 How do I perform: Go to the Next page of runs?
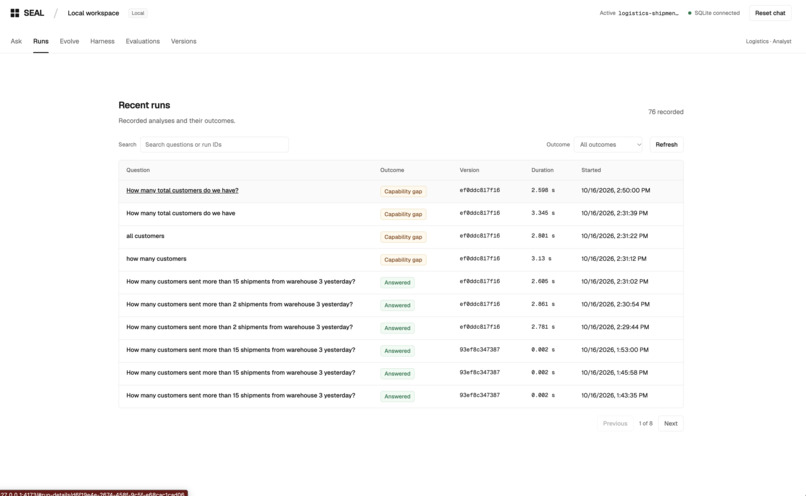(x=670, y=424)
